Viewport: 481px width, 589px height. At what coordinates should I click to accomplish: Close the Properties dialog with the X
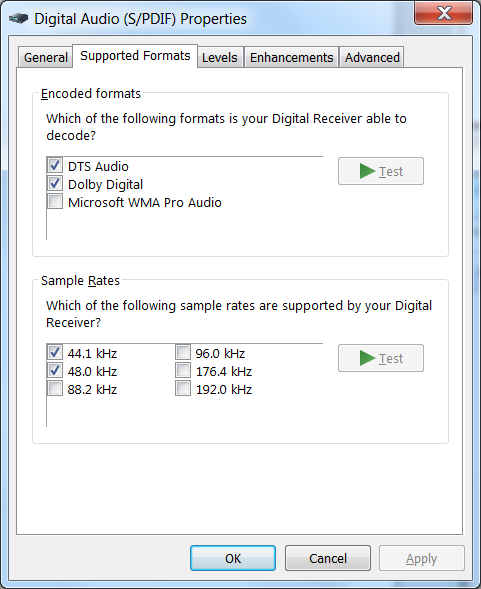[443, 12]
